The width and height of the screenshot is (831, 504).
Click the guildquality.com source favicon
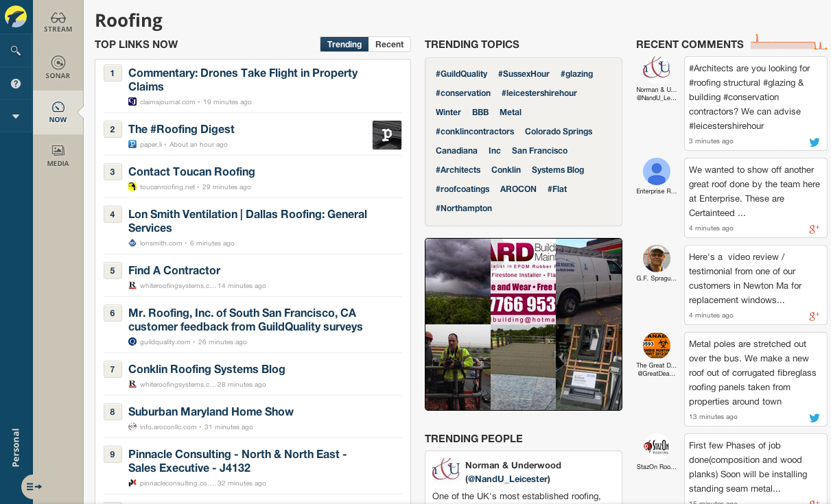pyautogui.click(x=132, y=341)
